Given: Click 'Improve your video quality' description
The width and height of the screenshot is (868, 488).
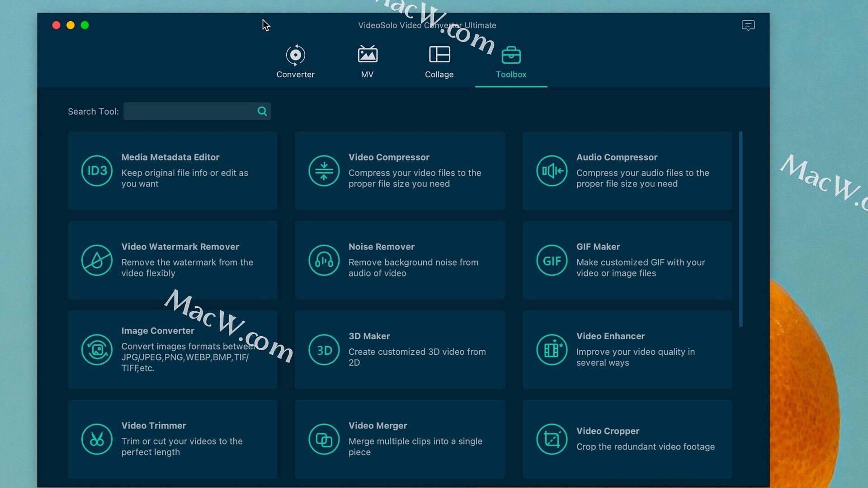Looking at the screenshot, I should 635,357.
